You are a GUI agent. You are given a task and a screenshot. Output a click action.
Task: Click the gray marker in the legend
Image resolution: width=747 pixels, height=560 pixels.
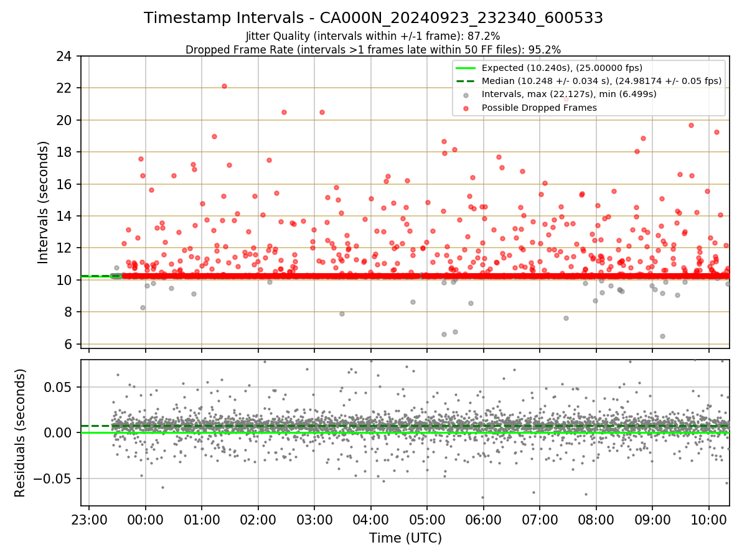[466, 95]
